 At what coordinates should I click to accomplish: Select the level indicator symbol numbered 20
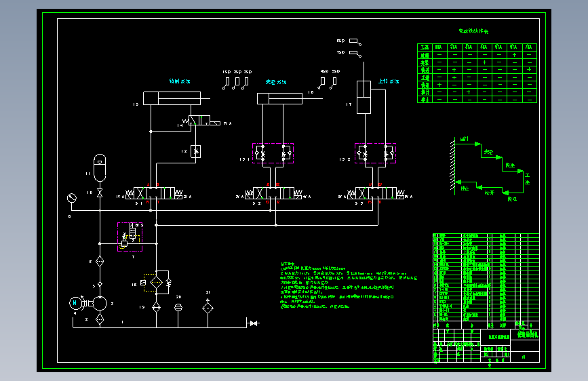click(x=178, y=308)
